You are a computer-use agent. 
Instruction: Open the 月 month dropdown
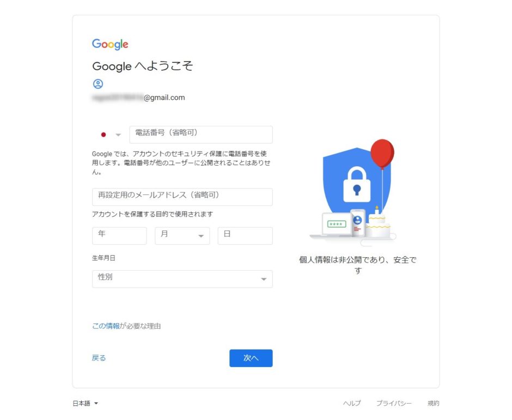[182, 235]
